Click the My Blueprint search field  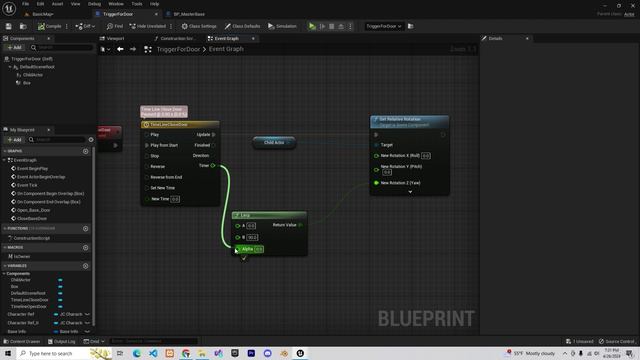[x=56, y=140]
